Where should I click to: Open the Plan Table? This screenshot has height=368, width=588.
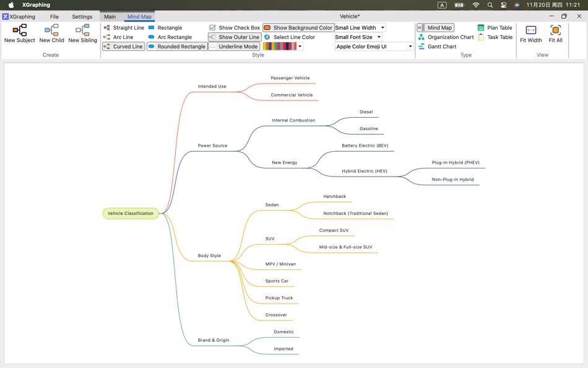point(495,27)
